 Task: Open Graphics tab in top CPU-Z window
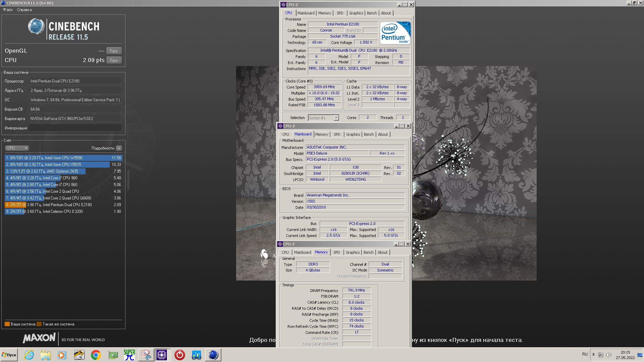356,13
